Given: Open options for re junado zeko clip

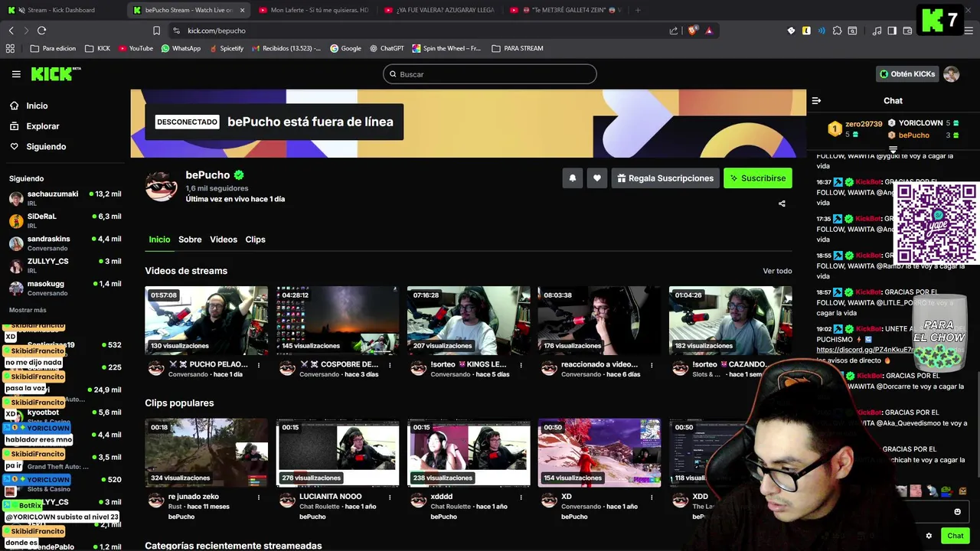Looking at the screenshot, I should pos(259,497).
